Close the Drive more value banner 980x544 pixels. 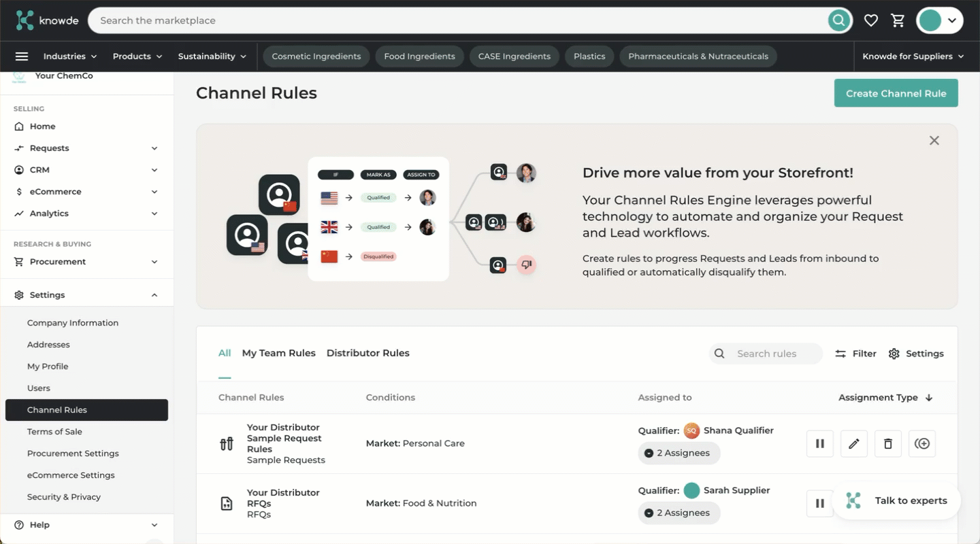pos(934,141)
